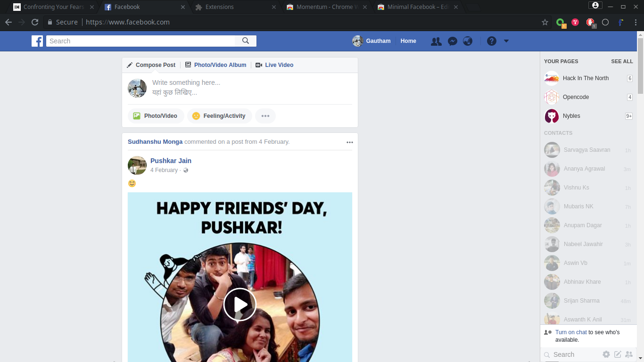Viewport: 644px width, 362px height.
Task: Click blue f toucan extension icon
Action: tap(621, 22)
